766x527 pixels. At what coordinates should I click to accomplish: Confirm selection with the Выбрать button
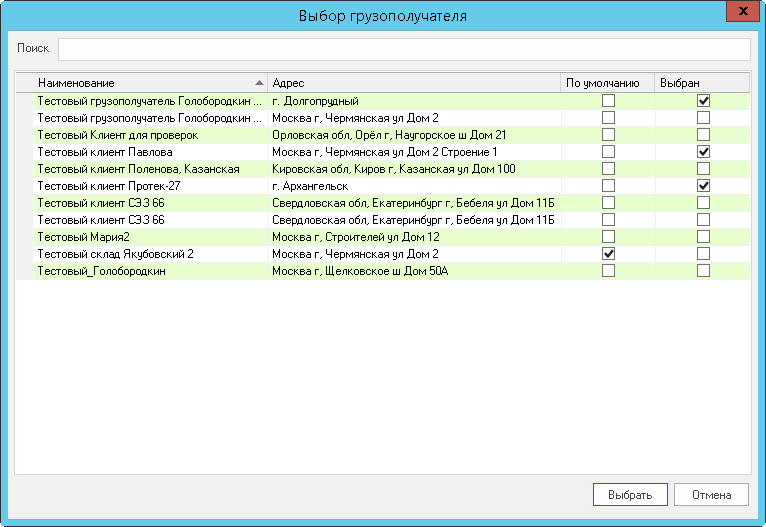tap(630, 495)
